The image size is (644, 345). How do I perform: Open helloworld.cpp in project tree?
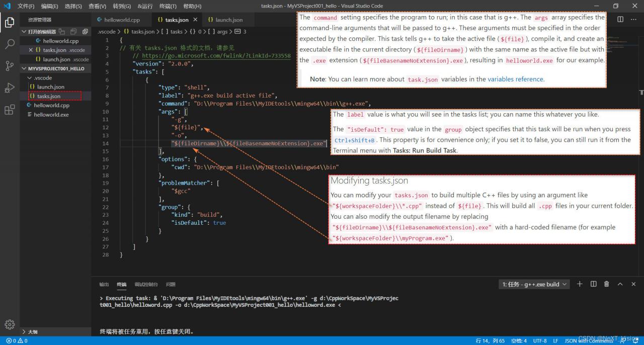pos(55,106)
